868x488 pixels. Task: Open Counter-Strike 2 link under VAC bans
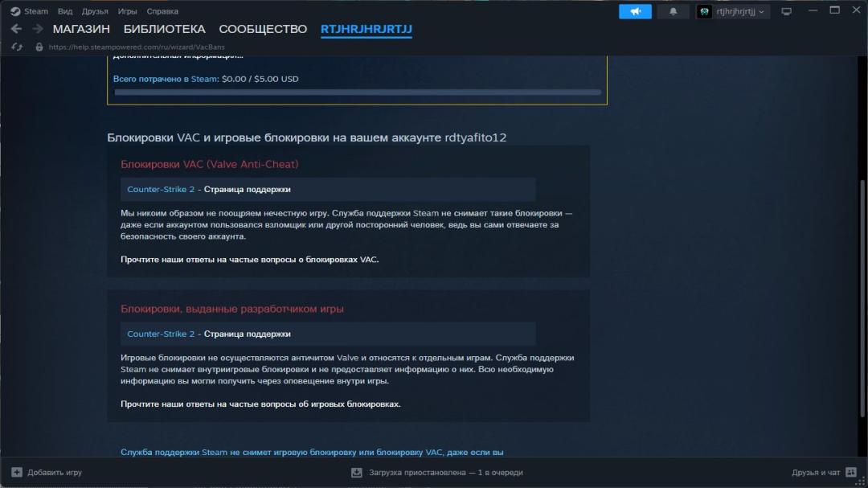(161, 190)
